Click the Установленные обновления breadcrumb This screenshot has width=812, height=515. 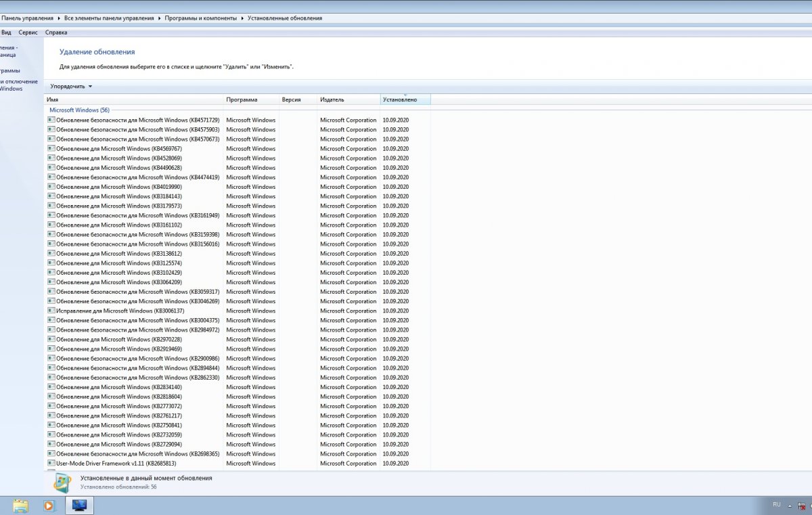click(x=286, y=18)
